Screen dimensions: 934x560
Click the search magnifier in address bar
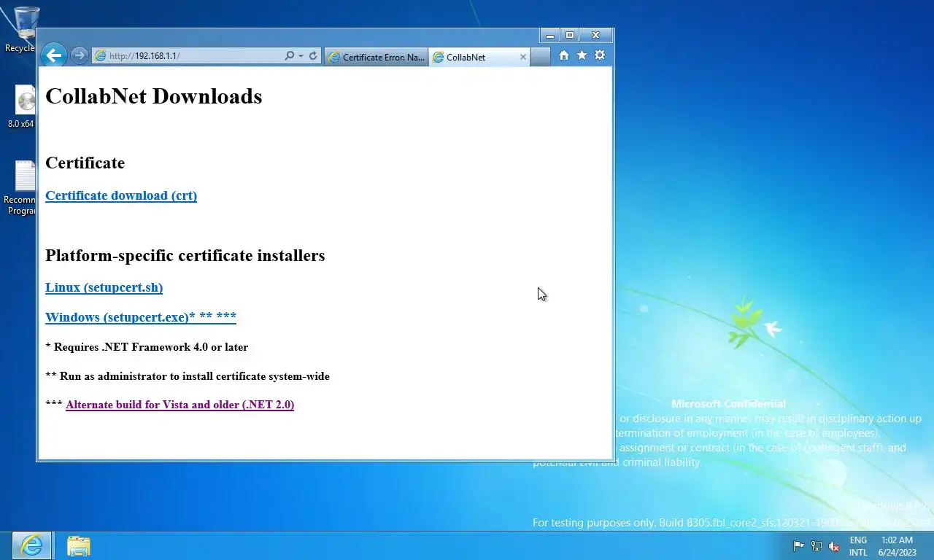(x=290, y=56)
